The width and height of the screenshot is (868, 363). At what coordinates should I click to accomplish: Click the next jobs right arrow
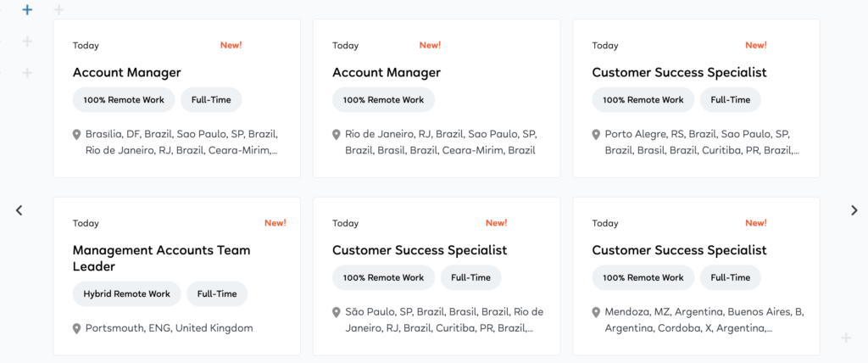[854, 210]
